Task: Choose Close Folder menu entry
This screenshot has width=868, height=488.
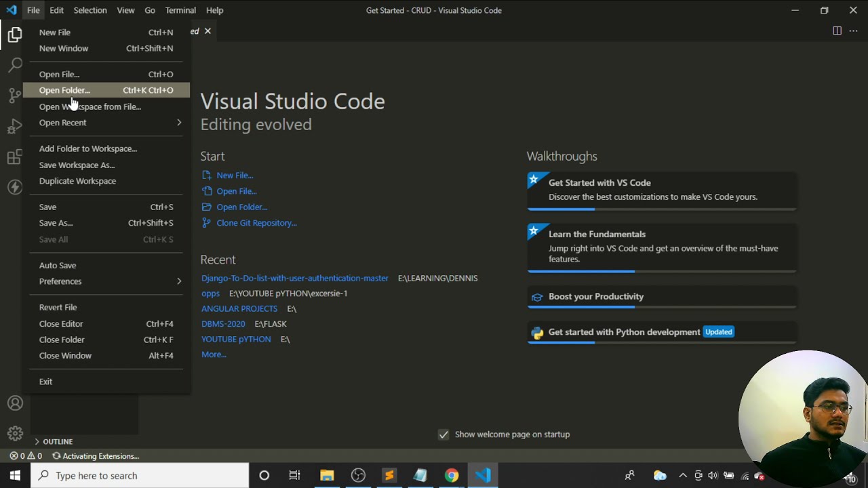Action: [x=106, y=340]
